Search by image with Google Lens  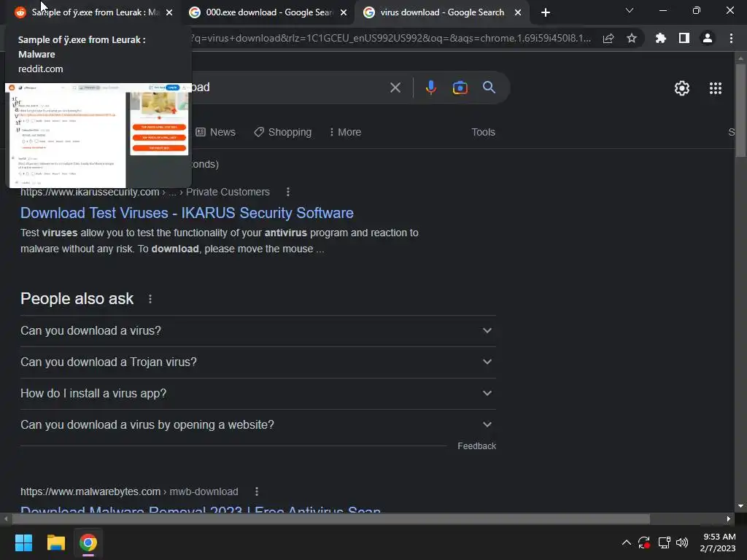460,87
